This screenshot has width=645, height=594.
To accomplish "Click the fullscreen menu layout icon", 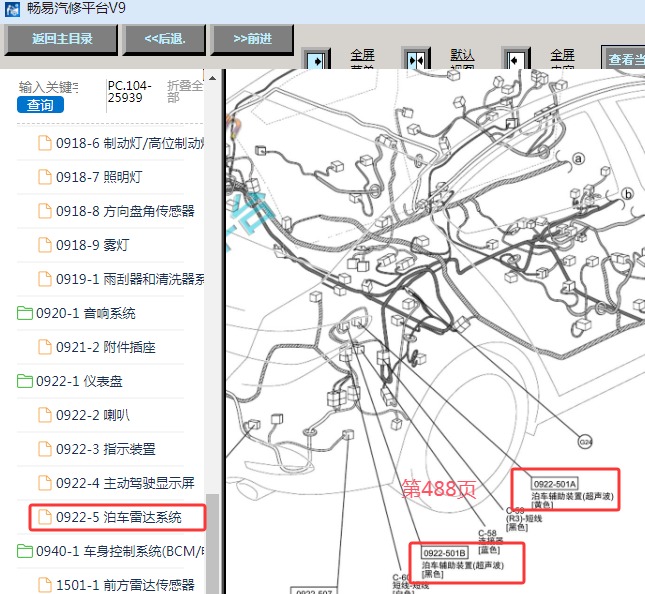I will tap(316, 60).
